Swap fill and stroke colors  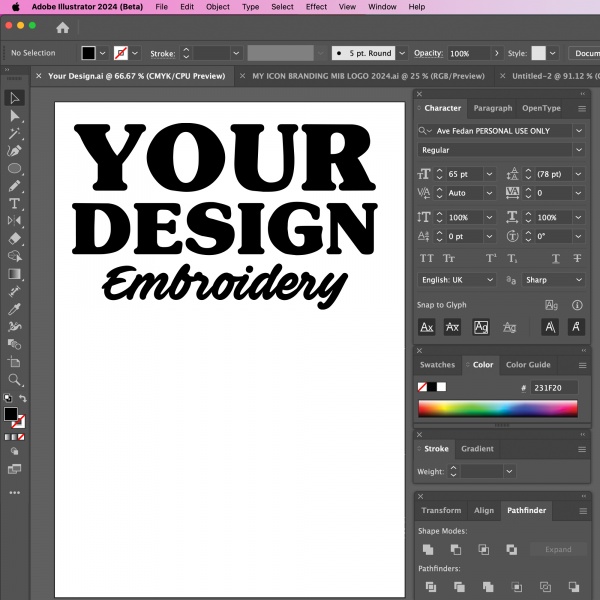(23, 398)
